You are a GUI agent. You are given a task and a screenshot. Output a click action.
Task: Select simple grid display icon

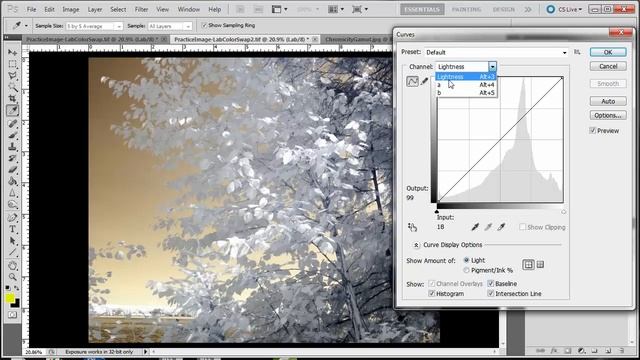528,265
